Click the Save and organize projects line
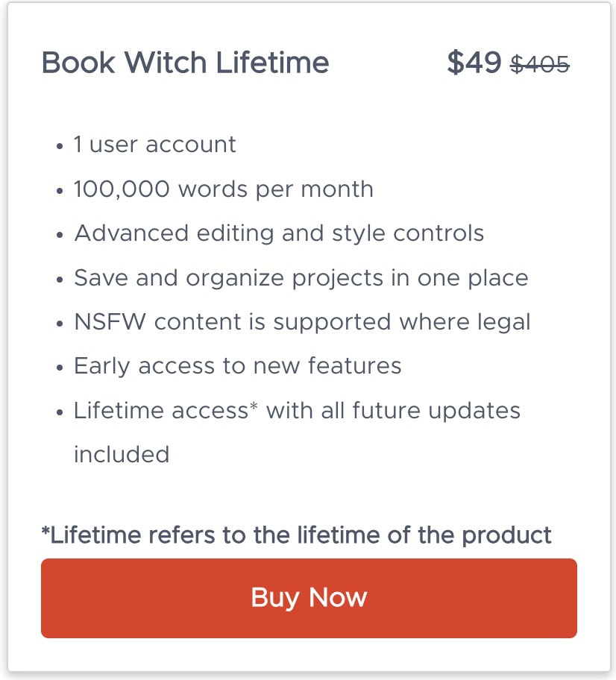The image size is (616, 680). [x=301, y=277]
